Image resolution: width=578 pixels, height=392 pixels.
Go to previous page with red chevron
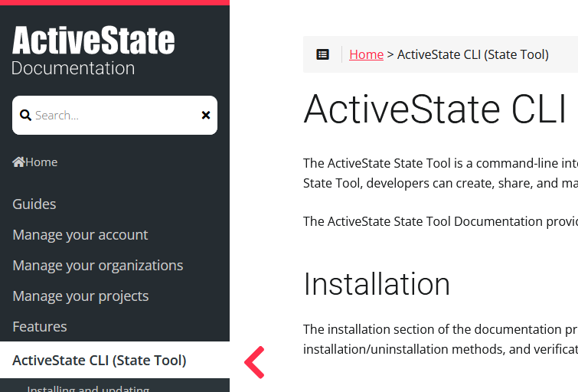pos(254,362)
